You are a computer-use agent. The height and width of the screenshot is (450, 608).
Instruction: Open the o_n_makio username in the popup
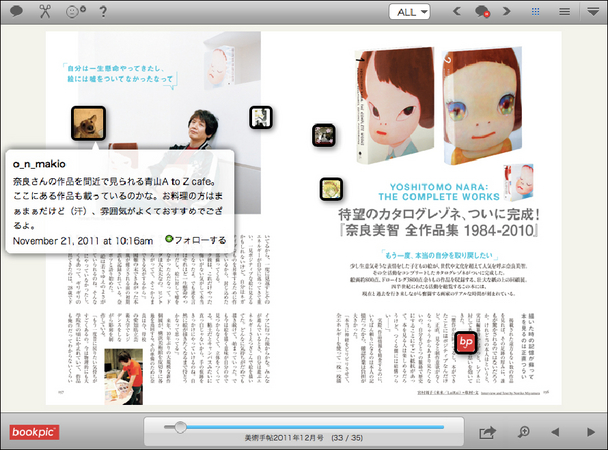tap(39, 164)
